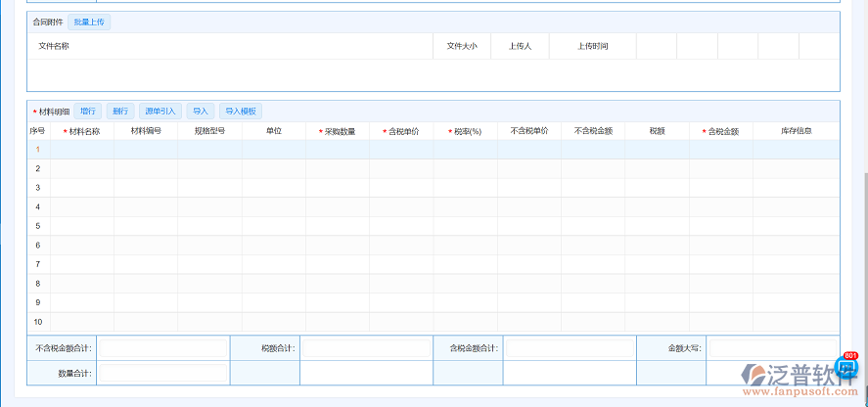Click the 库存信息 column header
The image size is (868, 407).
(796, 131)
